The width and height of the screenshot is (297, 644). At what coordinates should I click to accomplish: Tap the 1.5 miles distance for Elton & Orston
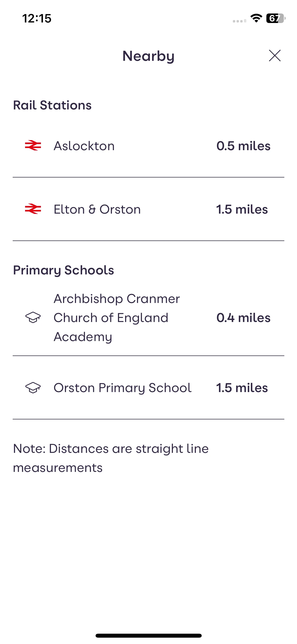242,209
